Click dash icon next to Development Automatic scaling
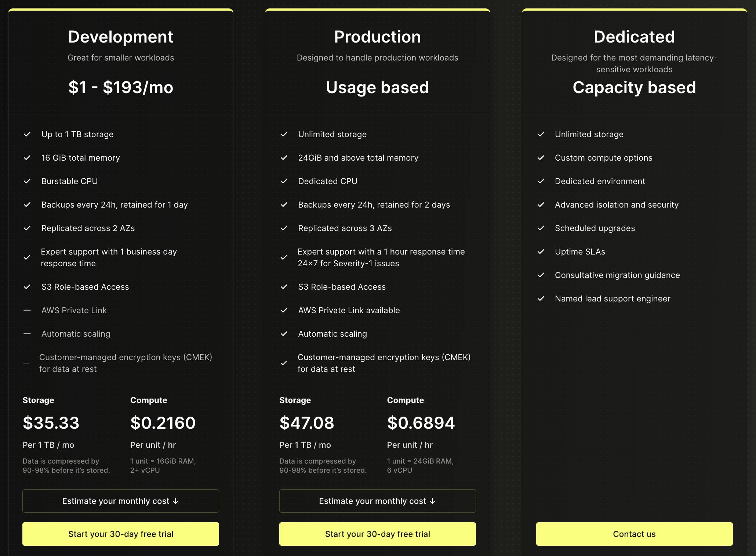 tap(27, 334)
